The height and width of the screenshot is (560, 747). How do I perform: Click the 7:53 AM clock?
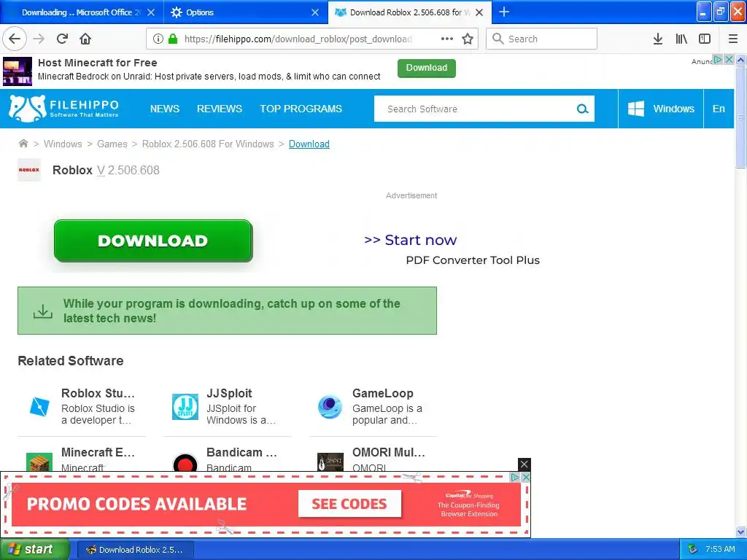720,550
